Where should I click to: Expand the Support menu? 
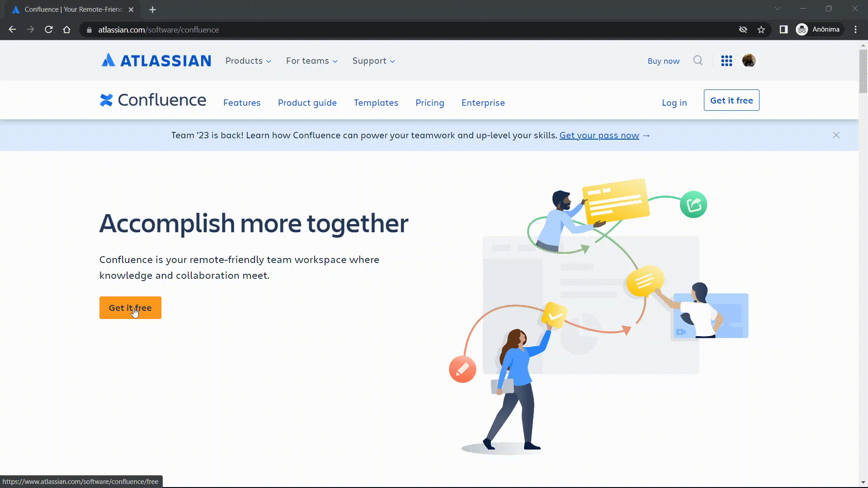click(x=373, y=61)
